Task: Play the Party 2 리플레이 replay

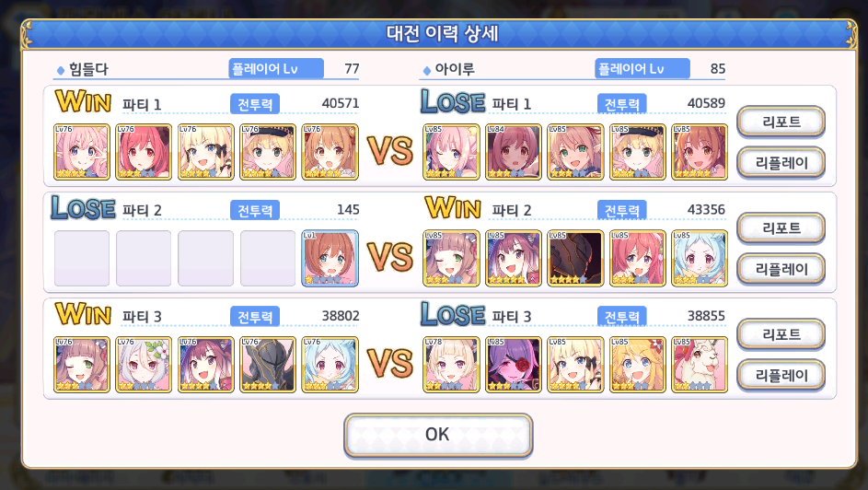Action: (x=781, y=269)
